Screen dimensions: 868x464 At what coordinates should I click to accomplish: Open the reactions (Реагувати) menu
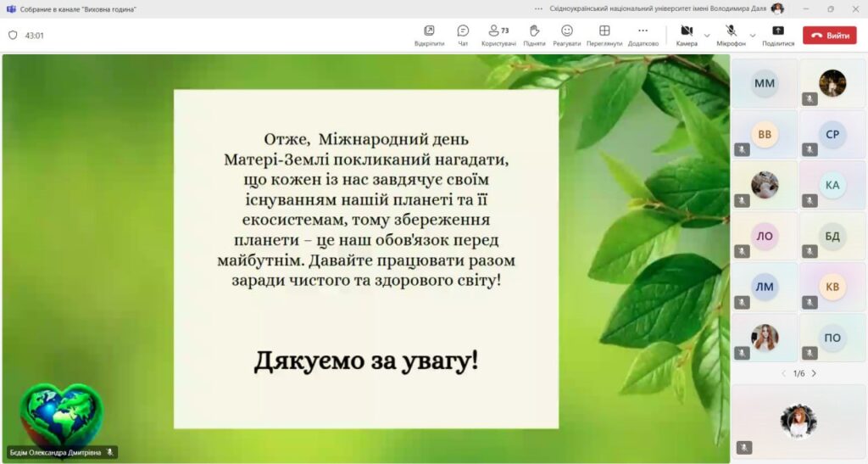click(567, 35)
